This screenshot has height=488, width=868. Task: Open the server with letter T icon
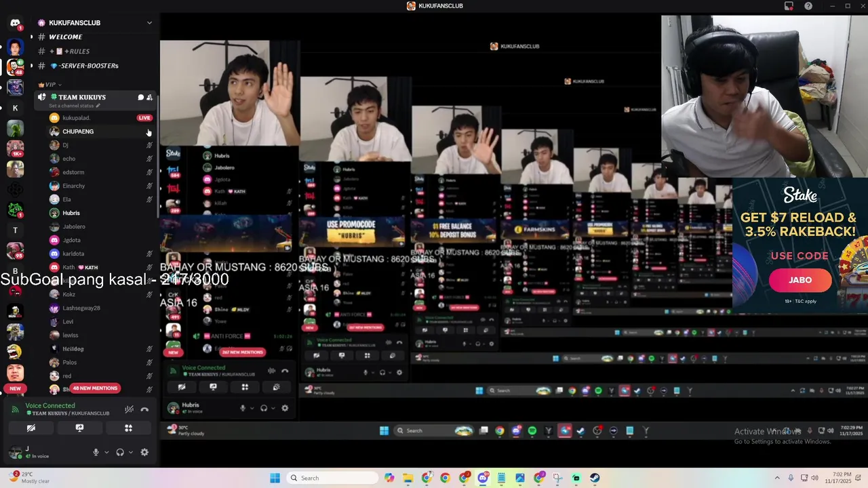pyautogui.click(x=15, y=230)
